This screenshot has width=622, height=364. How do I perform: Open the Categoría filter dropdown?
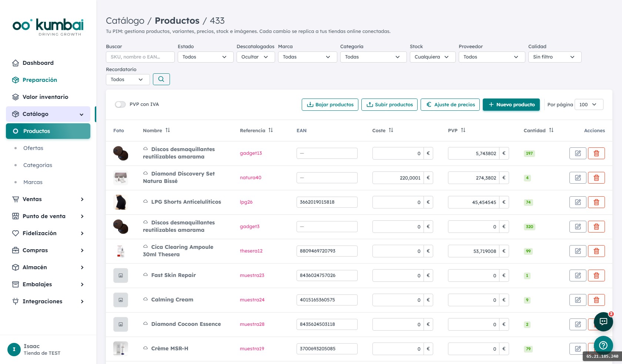pos(373,57)
